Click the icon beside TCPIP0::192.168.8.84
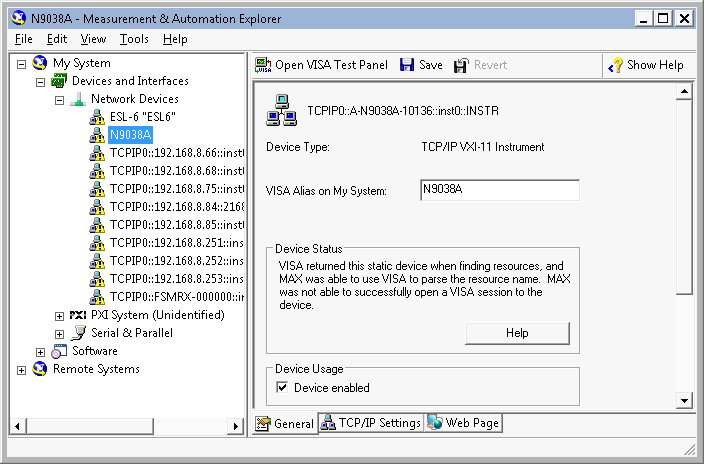 [x=97, y=207]
